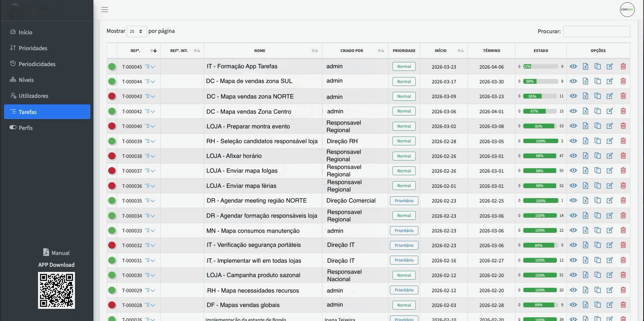
Task: Export task T-000042 to Excel file
Action: tap(585, 111)
